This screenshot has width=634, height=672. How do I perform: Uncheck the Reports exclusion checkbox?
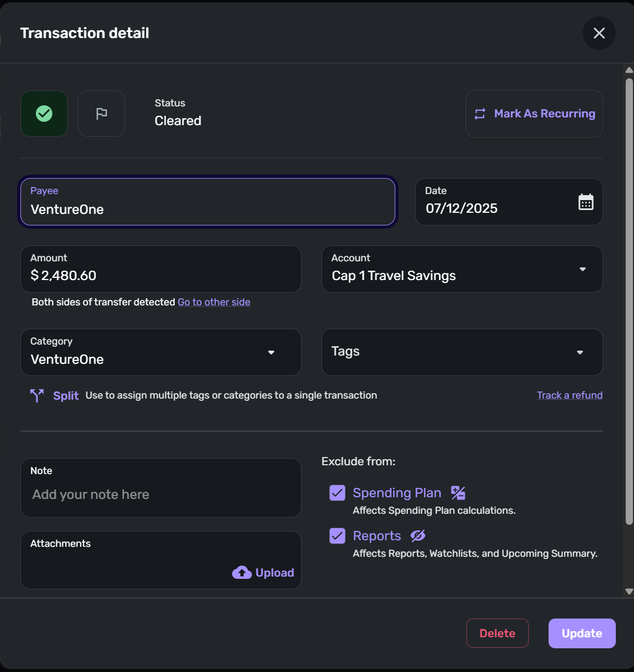tap(337, 536)
